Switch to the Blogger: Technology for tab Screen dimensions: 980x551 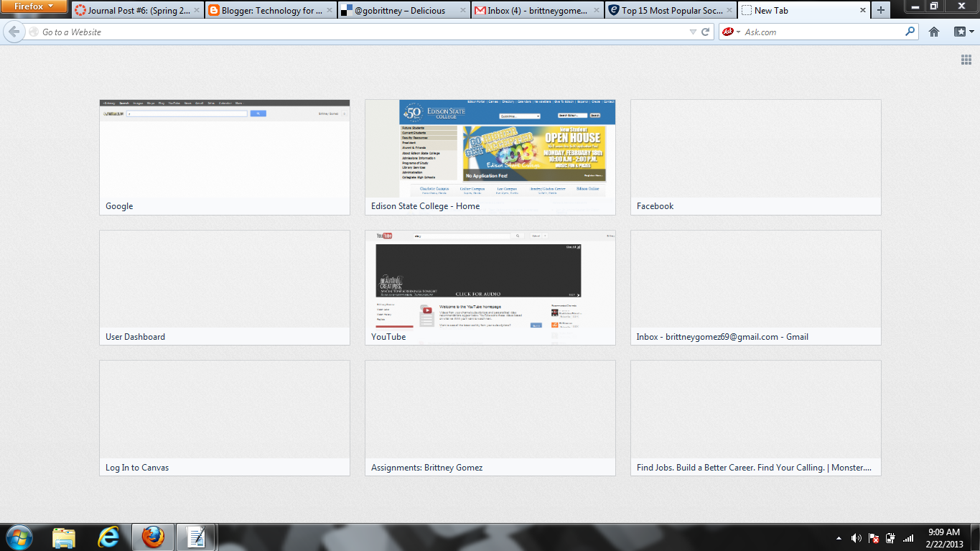[270, 11]
